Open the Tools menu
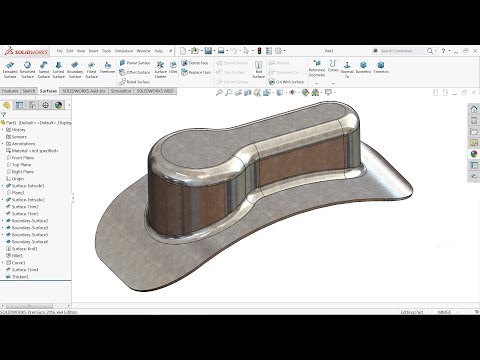Image resolution: width=480 pixels, height=360 pixels. tap(106, 51)
